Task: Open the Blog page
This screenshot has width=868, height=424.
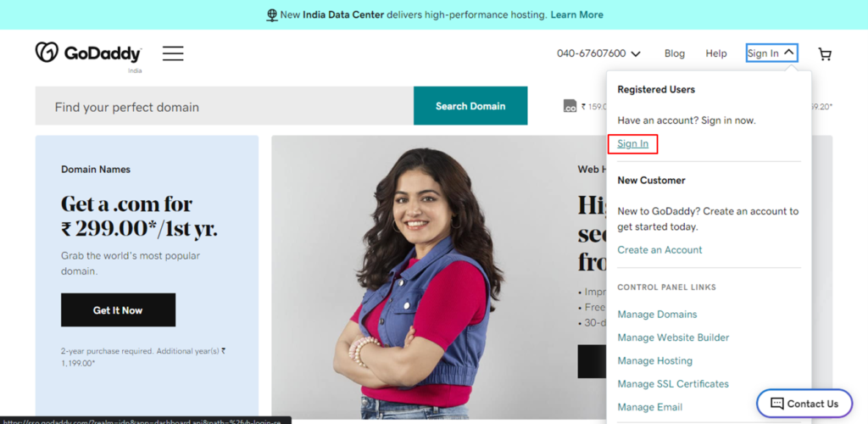Action: pos(675,53)
